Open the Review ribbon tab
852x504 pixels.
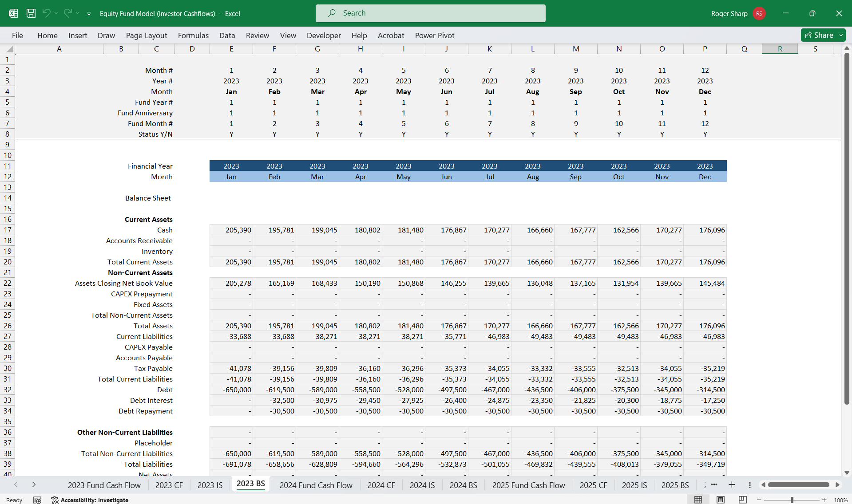point(258,35)
